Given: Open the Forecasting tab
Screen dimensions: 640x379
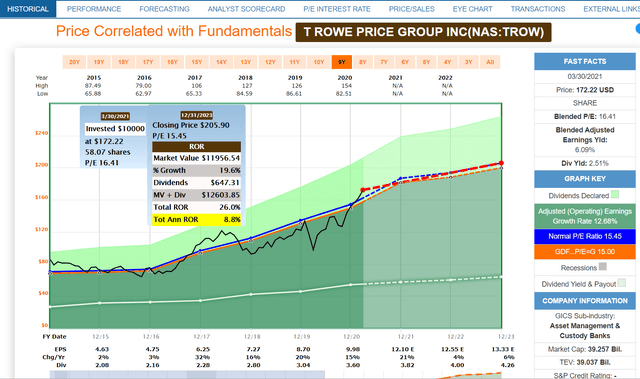Looking at the screenshot, I should (164, 9).
